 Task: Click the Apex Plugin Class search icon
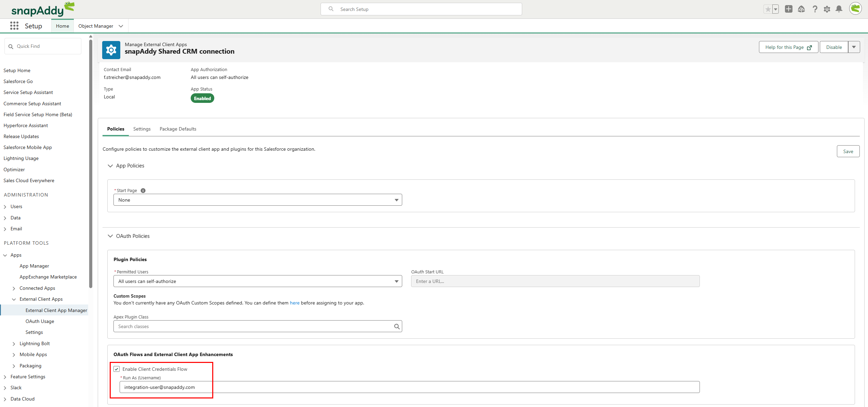396,326
